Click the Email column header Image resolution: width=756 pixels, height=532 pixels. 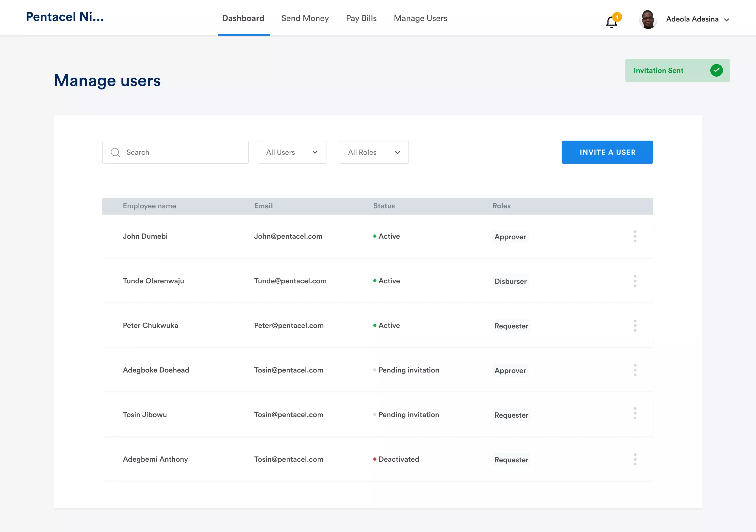263,206
